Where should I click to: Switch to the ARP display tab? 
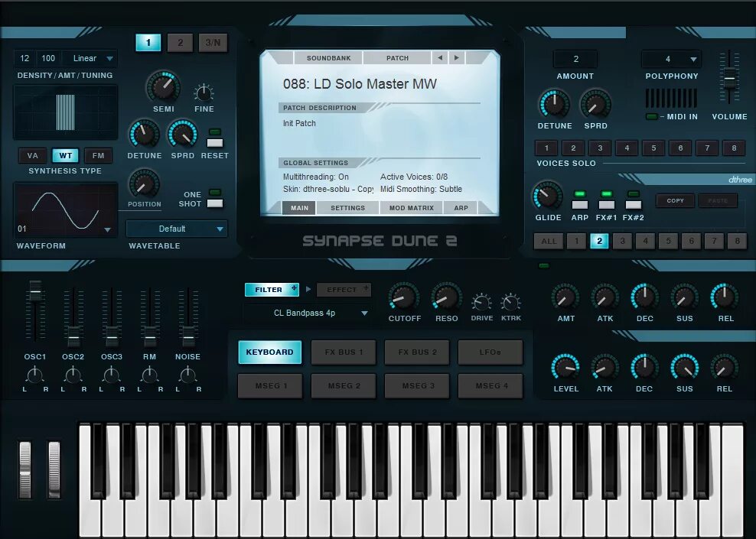tap(461, 208)
